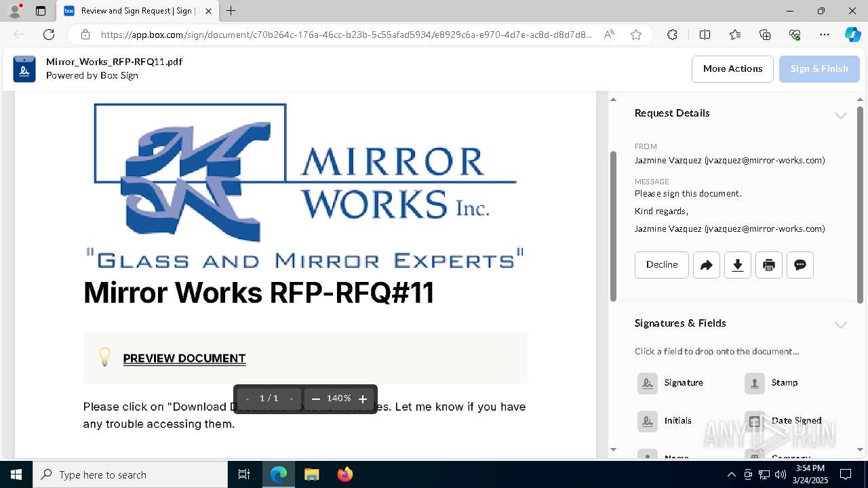The image size is (868, 488).
Task: Open the Windows Start menu
Action: point(16,474)
